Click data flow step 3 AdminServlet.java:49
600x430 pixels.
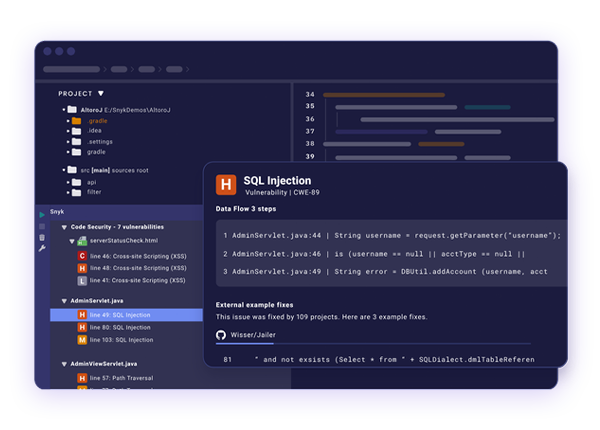click(385, 272)
